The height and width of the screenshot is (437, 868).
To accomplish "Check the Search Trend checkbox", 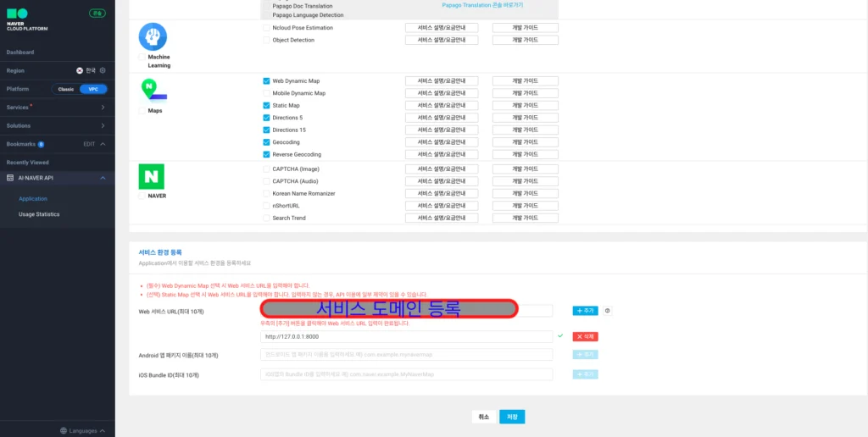I will coord(266,218).
